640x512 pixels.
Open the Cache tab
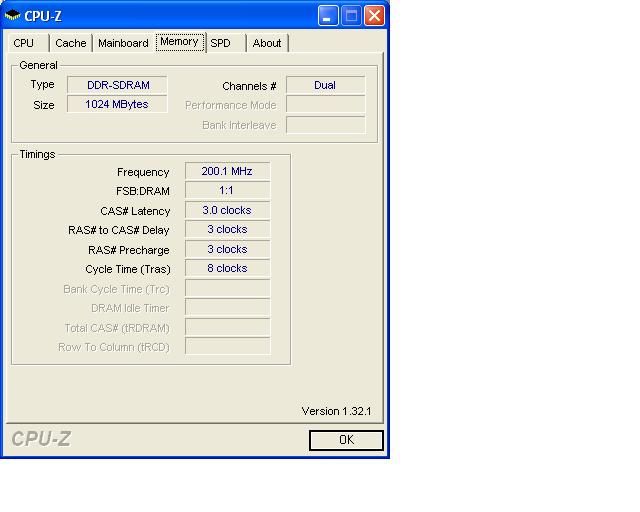(x=71, y=43)
